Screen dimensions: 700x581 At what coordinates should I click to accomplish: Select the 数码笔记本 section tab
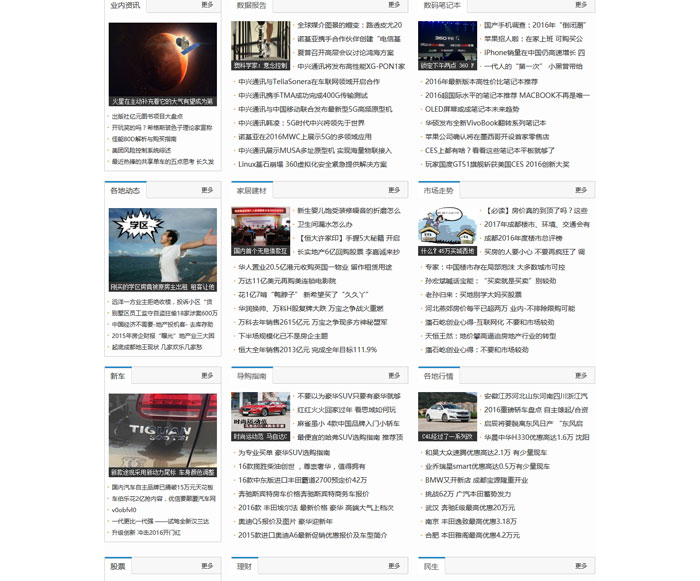(442, 5)
